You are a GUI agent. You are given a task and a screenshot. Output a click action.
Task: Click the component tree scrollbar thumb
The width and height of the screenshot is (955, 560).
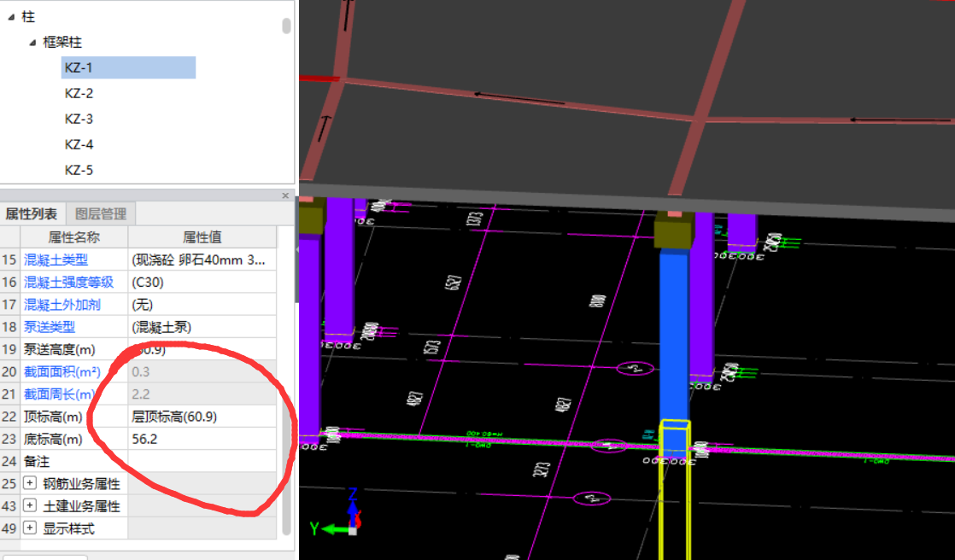286,26
